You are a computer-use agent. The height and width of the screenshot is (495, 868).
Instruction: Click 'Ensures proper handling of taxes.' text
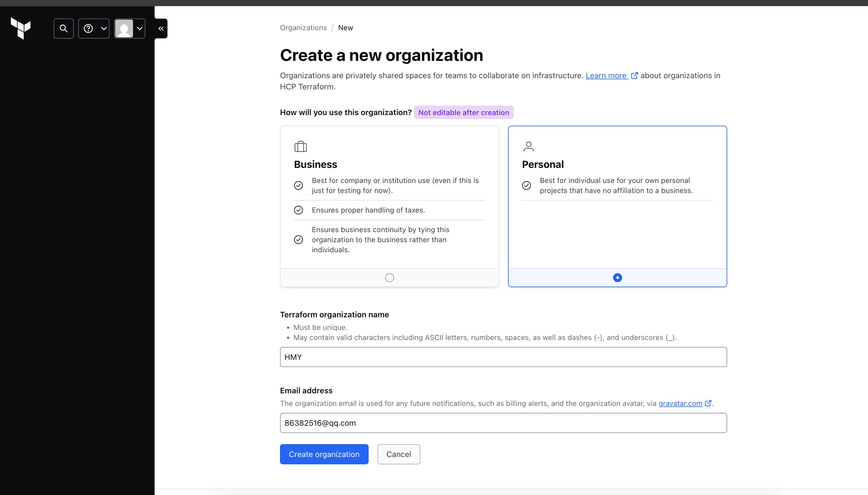368,210
